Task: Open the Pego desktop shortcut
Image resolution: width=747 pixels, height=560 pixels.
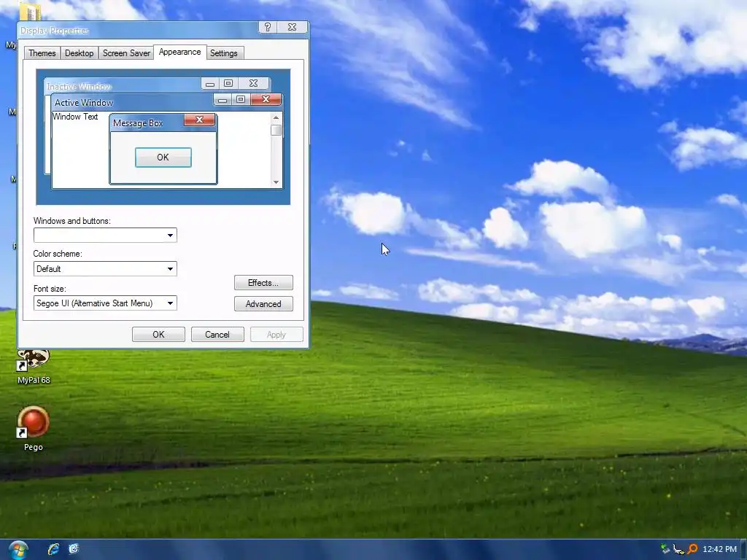Action: coord(34,429)
